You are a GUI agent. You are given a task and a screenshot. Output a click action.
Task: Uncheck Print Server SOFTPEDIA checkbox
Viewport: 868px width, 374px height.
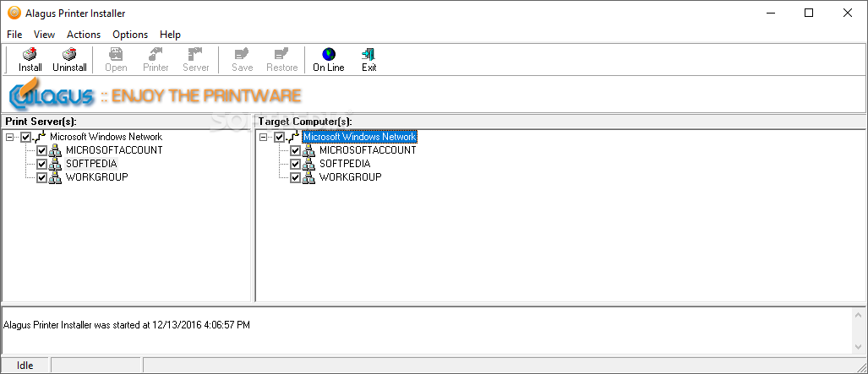click(41, 164)
